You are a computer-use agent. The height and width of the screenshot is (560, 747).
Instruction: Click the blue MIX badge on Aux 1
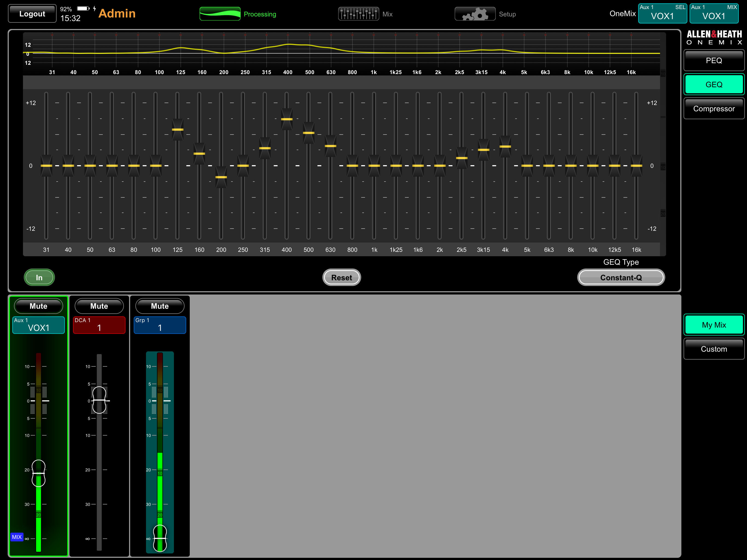[x=17, y=537]
